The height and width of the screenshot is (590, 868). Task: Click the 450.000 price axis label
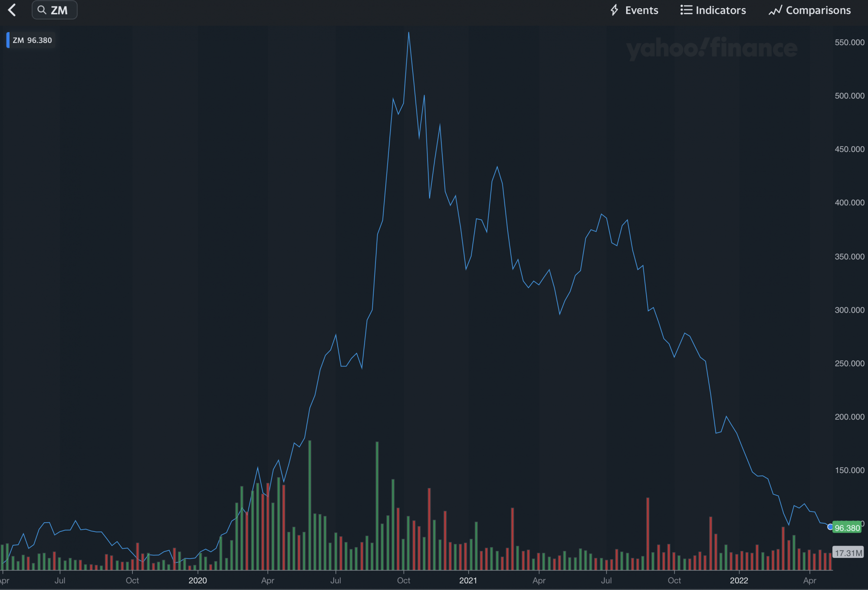(849, 149)
